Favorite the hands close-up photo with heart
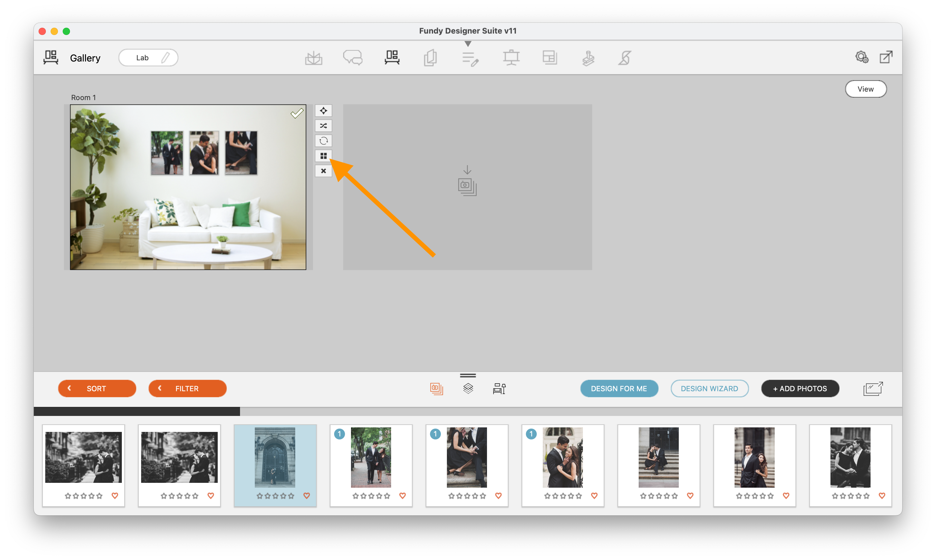This screenshot has height=560, width=936. [498, 496]
